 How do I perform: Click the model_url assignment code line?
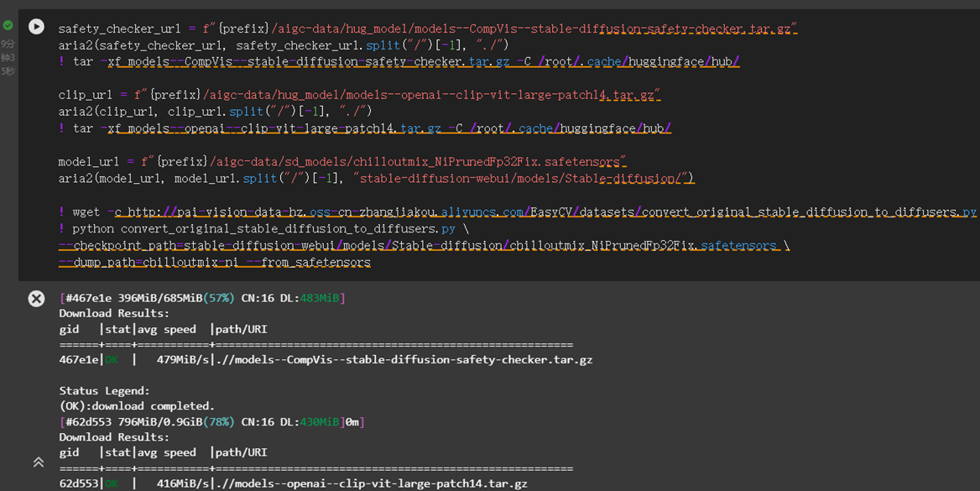click(x=342, y=161)
